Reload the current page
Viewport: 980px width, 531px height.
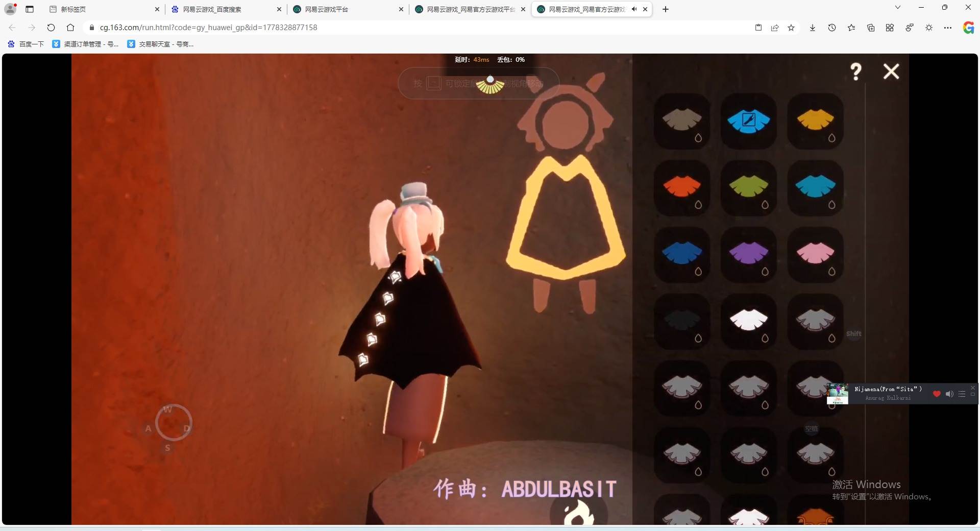pos(51,28)
